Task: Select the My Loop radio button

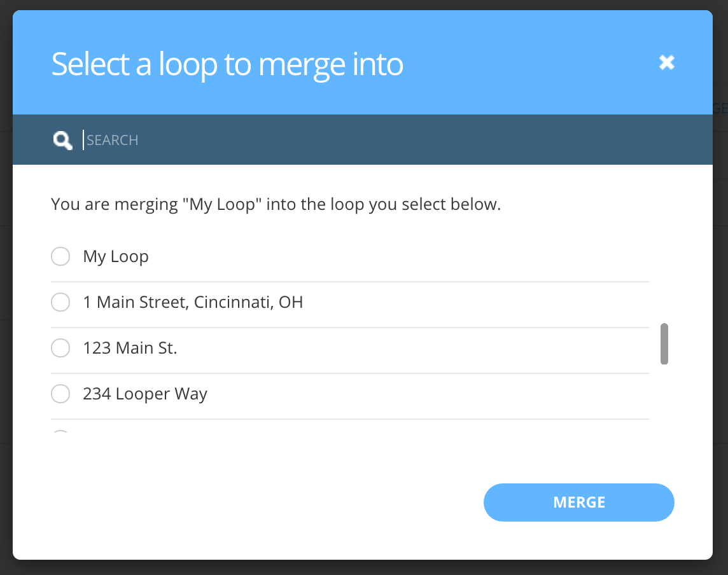Action: [x=60, y=256]
